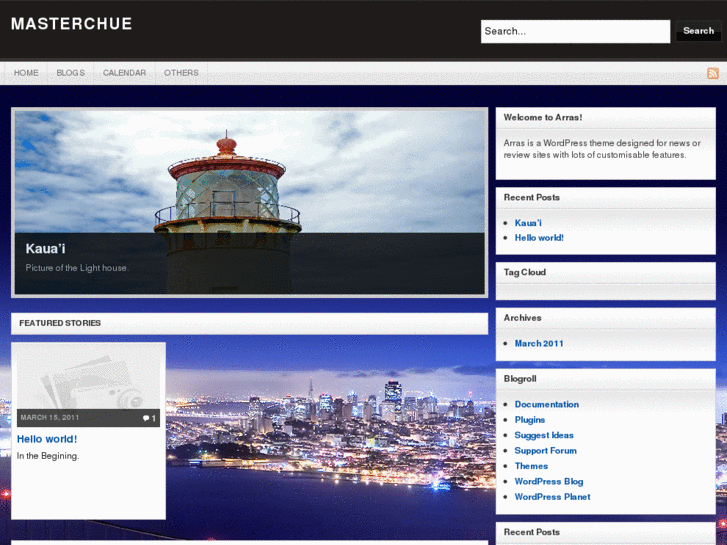Click the FEATURED STORIES heading
727x545 pixels.
click(60, 323)
